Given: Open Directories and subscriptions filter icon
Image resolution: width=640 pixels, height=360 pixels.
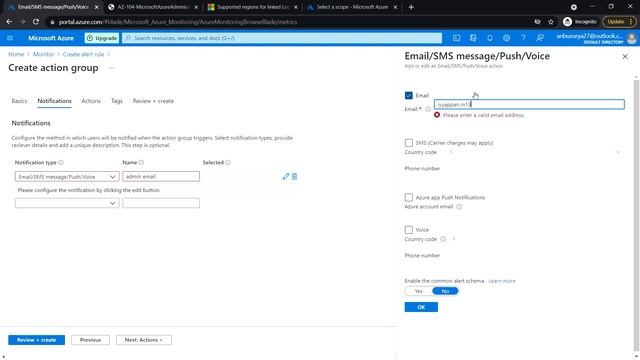Looking at the screenshot, I should click(x=473, y=38).
